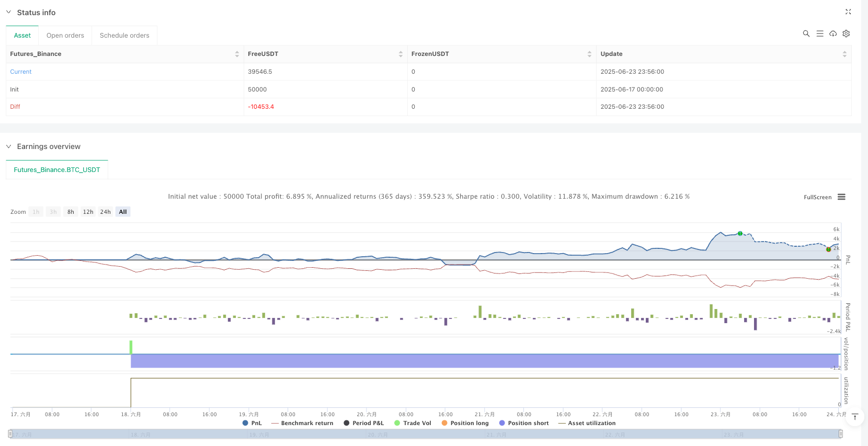Collapse the Status info section
Viewport: 868px width, 446px height.
(8, 12)
